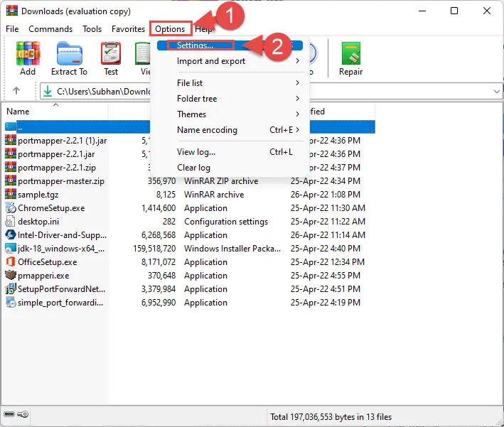Click the desktop.ini file icon
Viewport: 504px width, 427px height.
pos(10,222)
